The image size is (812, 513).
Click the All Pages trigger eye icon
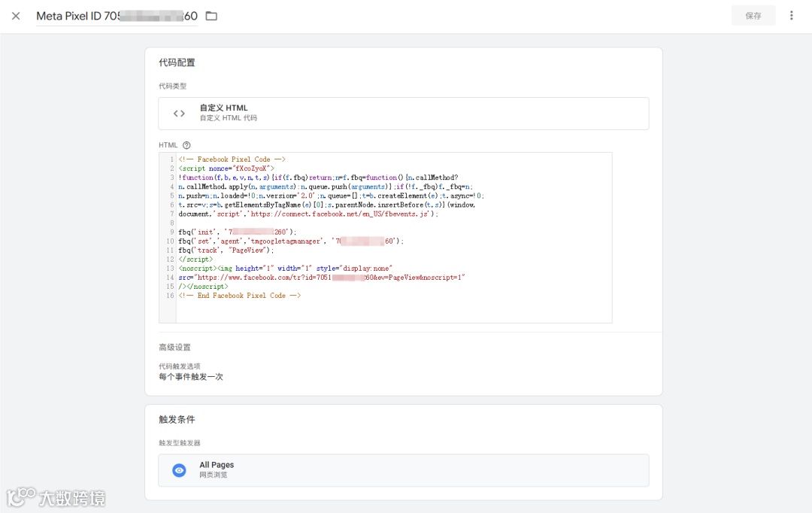pyautogui.click(x=179, y=471)
